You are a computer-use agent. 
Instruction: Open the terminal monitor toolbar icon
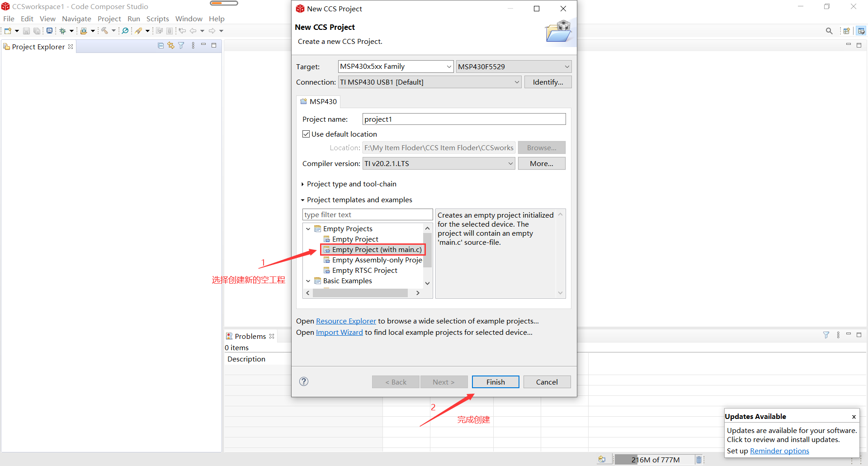point(49,31)
